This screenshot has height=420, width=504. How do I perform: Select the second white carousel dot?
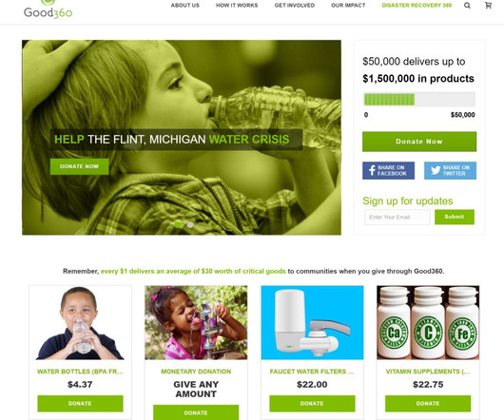[x=190, y=224]
